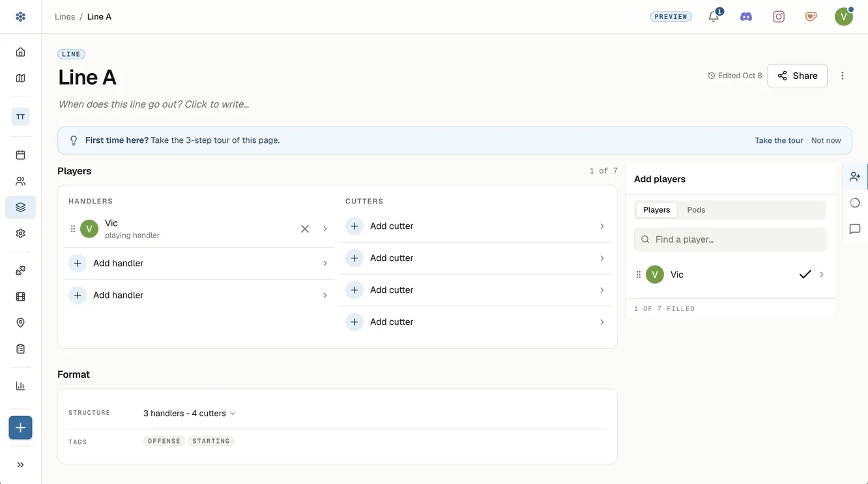Switch to the Pods tab
This screenshot has height=484, width=868.
point(696,210)
